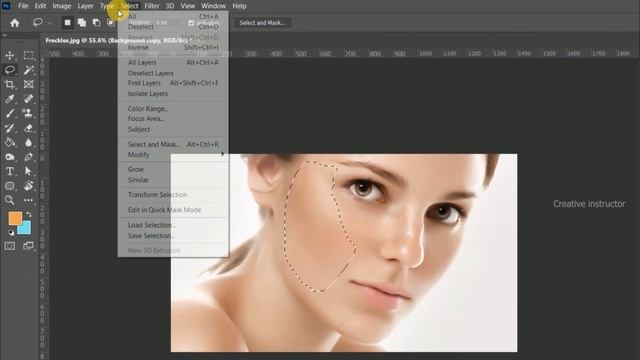Choose Edit in Quick Mask Mode
640x360 pixels.
tap(173, 210)
